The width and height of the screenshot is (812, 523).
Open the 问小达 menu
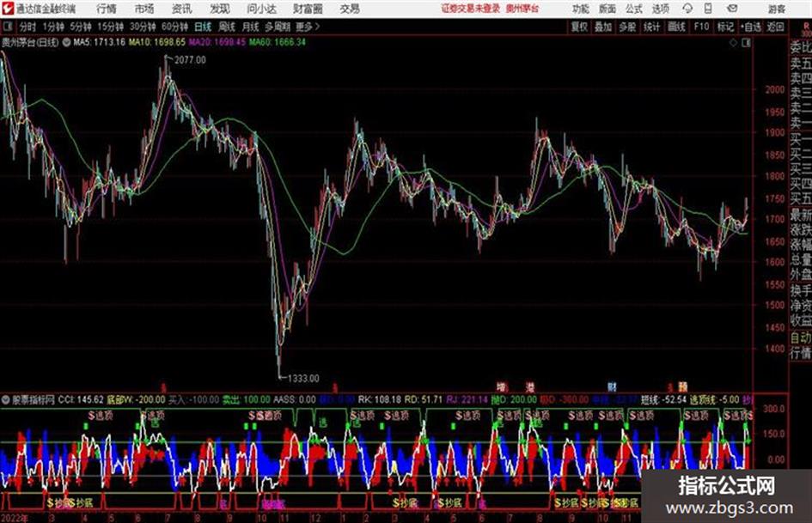[x=261, y=9]
